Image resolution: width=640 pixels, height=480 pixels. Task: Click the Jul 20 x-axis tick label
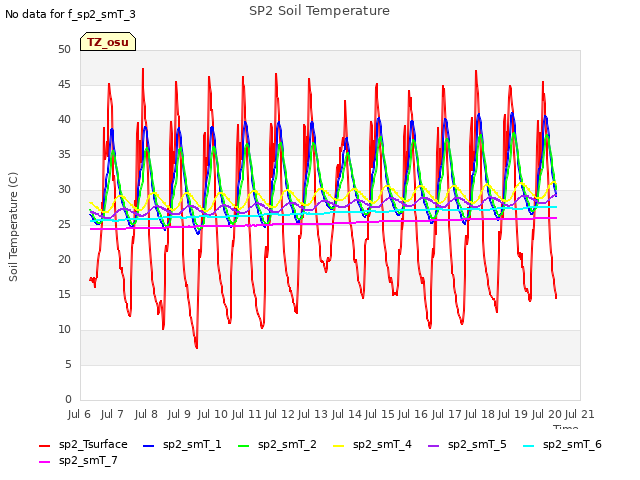(x=547, y=414)
